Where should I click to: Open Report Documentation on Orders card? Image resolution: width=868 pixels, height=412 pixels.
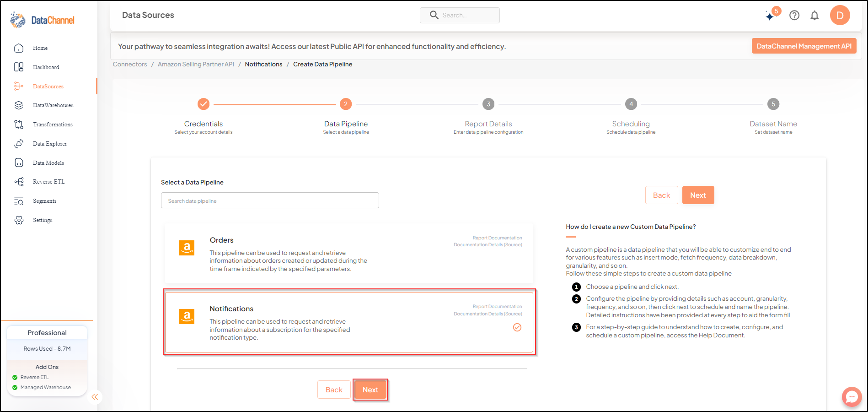(x=497, y=238)
